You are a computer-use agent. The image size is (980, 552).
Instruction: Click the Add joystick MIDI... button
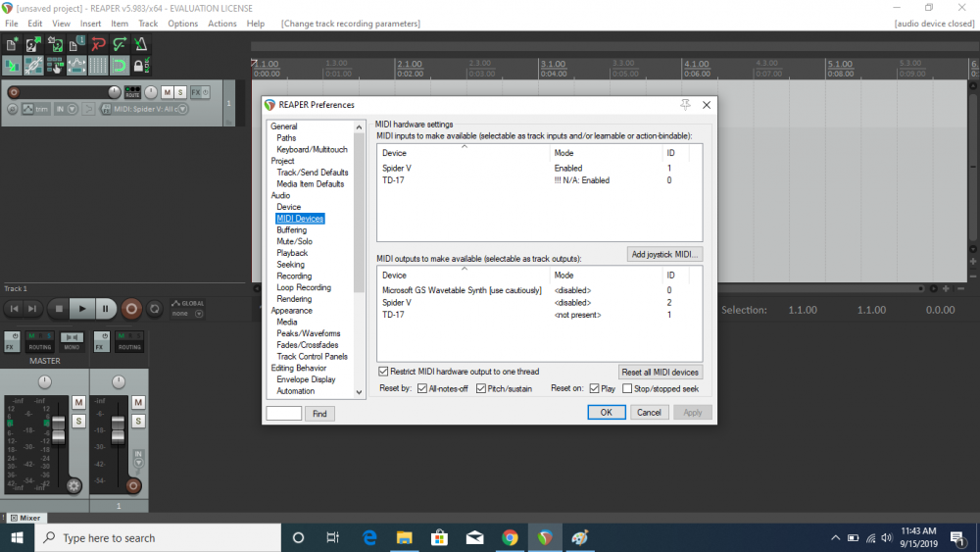pyautogui.click(x=664, y=255)
